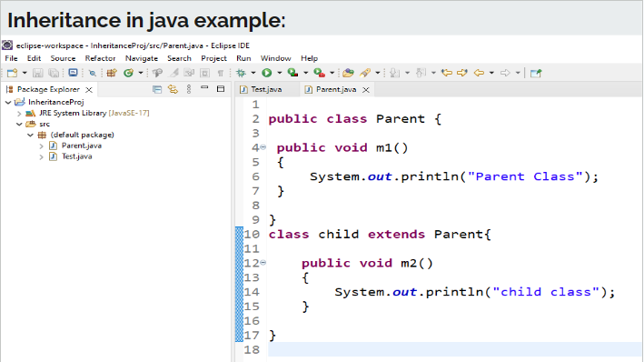
Task: Open dropdown next to Run button
Action: pyautogui.click(x=279, y=74)
